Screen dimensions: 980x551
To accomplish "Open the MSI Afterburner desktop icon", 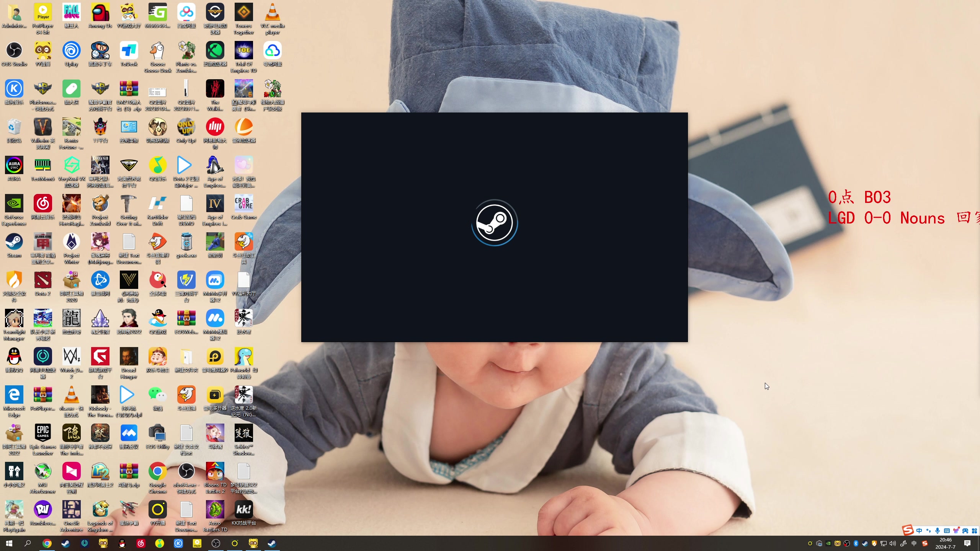I will [43, 472].
